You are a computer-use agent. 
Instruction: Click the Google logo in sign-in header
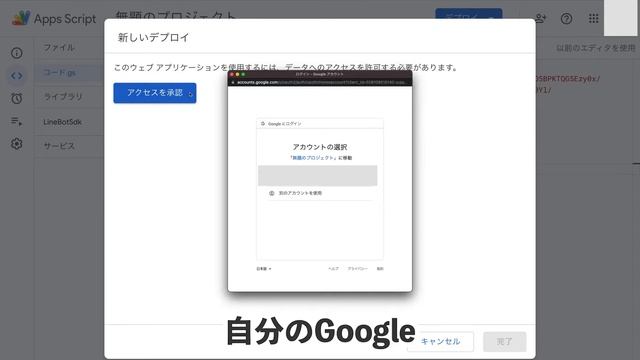click(x=263, y=123)
